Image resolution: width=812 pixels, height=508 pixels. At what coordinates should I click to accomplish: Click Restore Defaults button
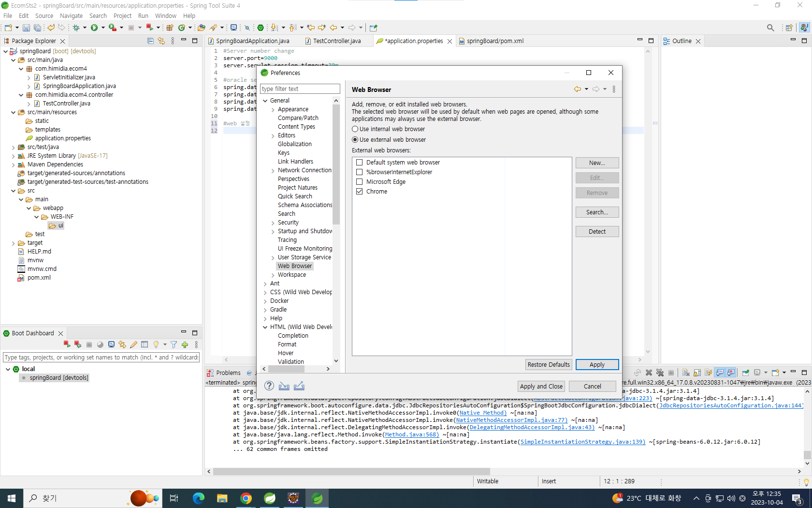click(549, 365)
